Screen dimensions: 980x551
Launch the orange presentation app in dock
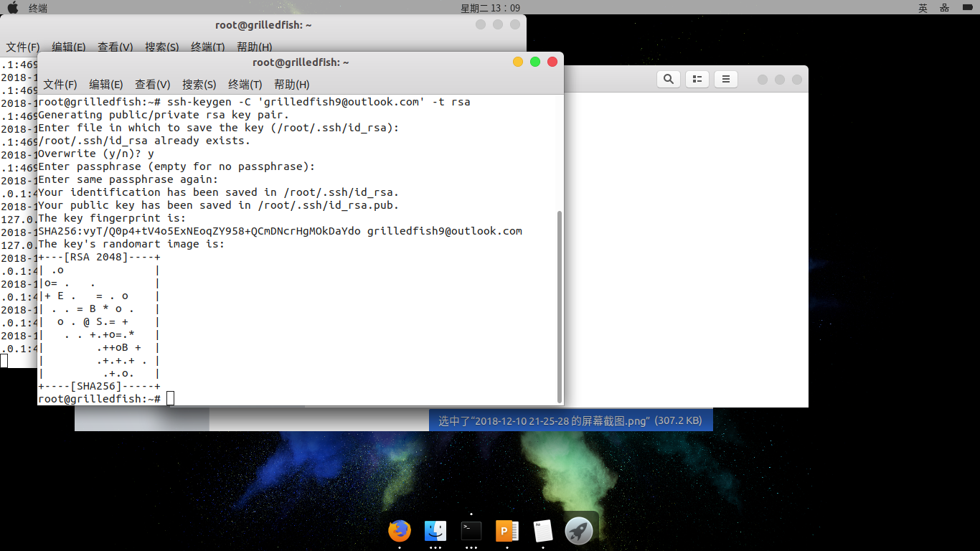pos(507,531)
